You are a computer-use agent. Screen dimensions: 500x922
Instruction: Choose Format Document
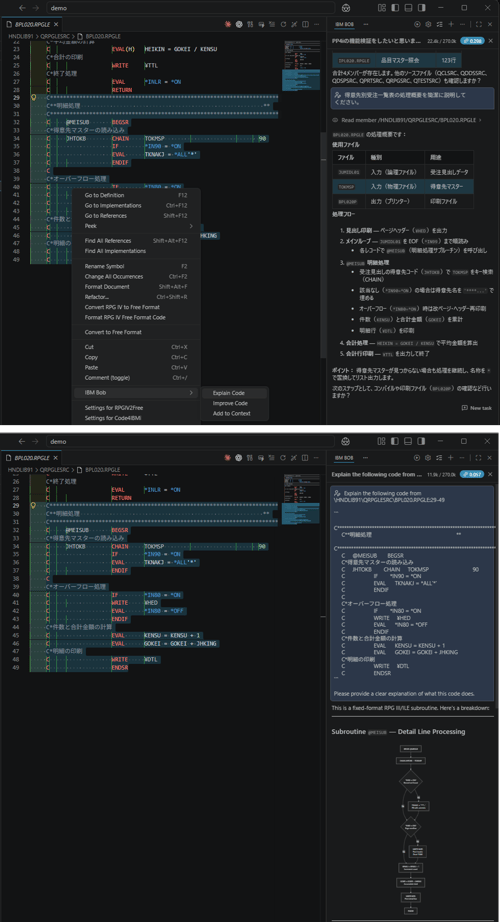pyautogui.click(x=136, y=286)
